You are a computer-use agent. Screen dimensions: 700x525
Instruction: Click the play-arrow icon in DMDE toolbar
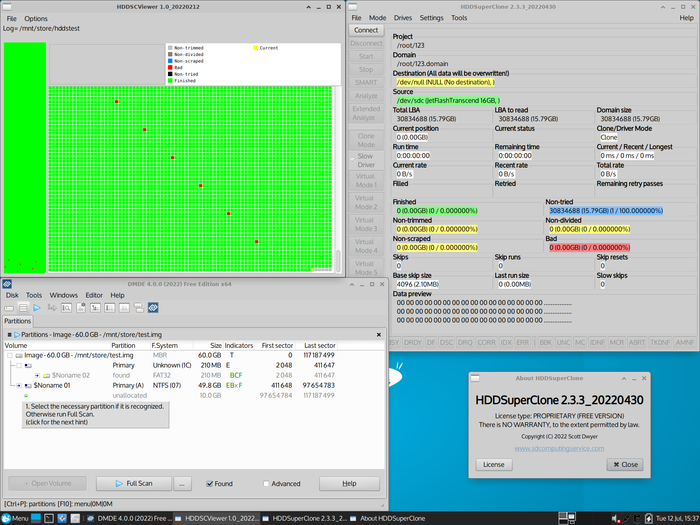[37, 308]
